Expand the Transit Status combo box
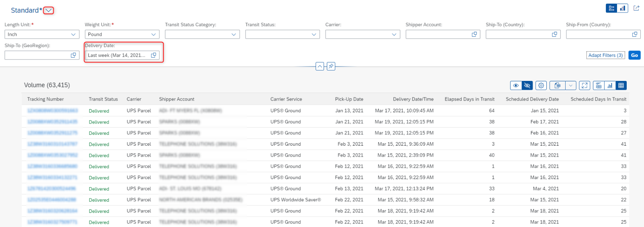Screen dimensions: 644x227 point(314,35)
